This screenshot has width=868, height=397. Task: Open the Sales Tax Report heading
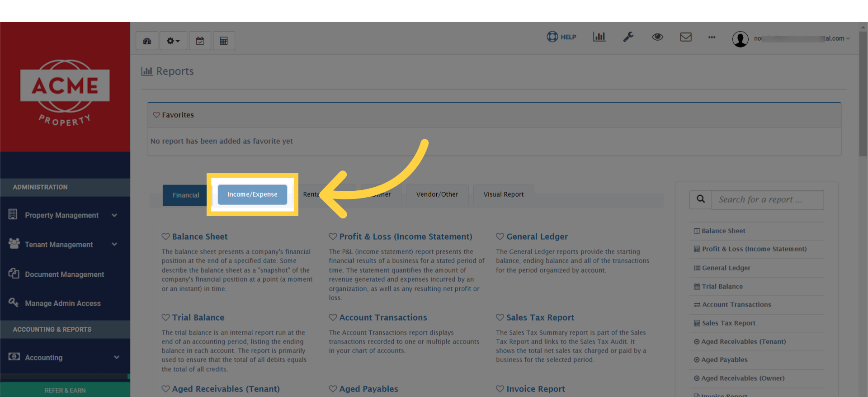pyautogui.click(x=540, y=317)
